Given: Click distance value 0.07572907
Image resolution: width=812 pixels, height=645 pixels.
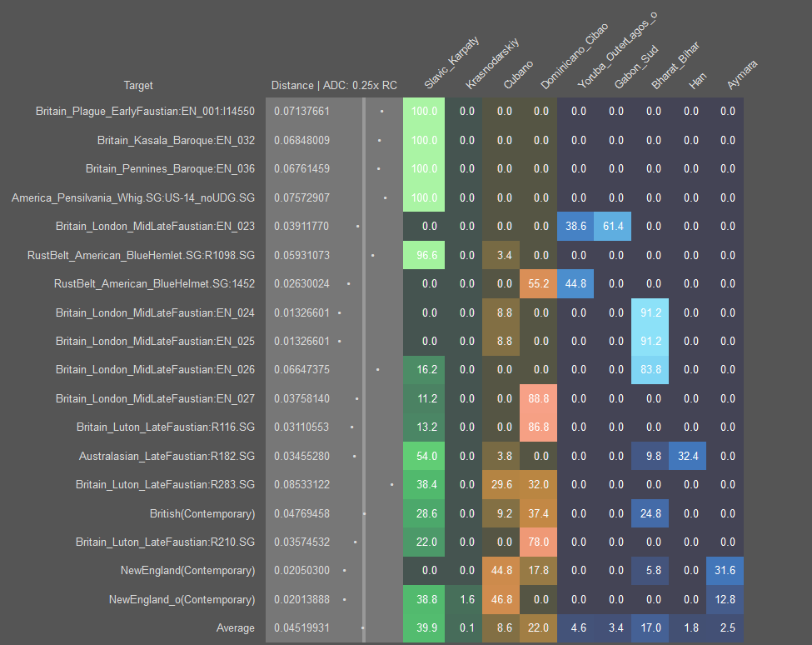Looking at the screenshot, I should pyautogui.click(x=302, y=197).
